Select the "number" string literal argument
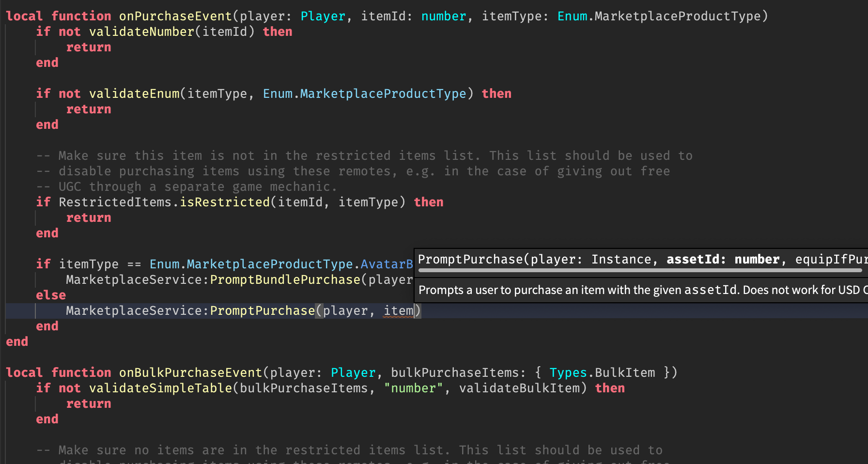 point(413,388)
